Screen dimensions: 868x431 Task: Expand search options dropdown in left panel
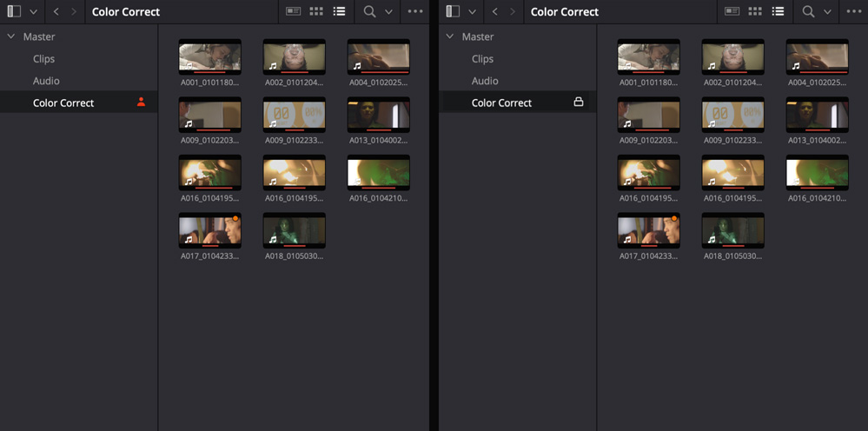[388, 11]
